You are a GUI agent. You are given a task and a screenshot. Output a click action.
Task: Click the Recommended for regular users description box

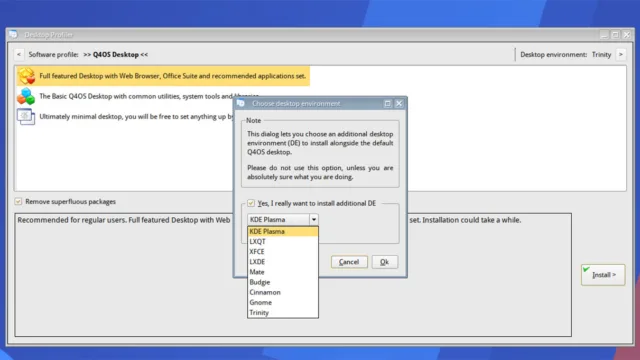coord(293,275)
